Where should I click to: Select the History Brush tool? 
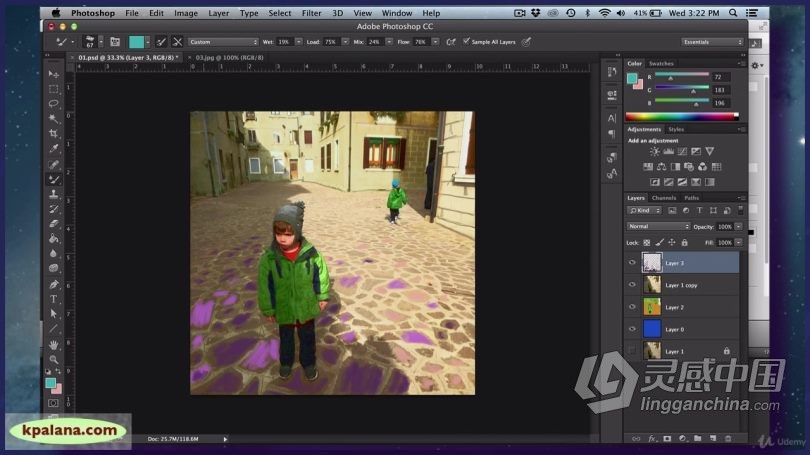53,209
